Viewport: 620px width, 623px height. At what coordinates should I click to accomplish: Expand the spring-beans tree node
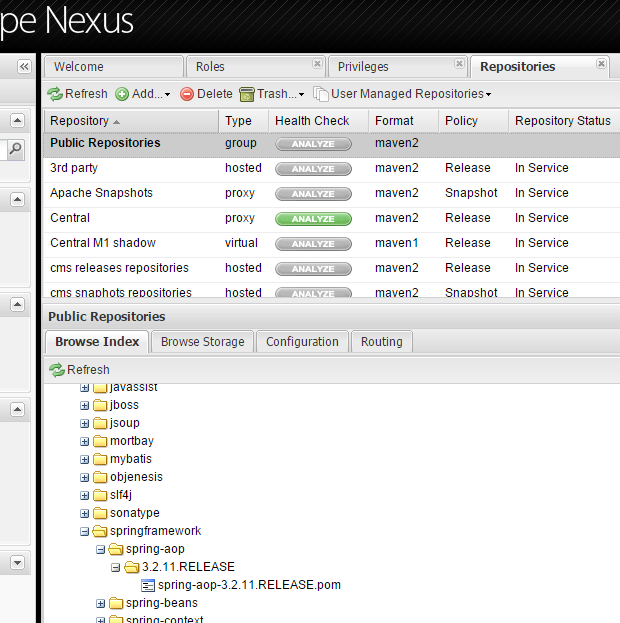101,604
